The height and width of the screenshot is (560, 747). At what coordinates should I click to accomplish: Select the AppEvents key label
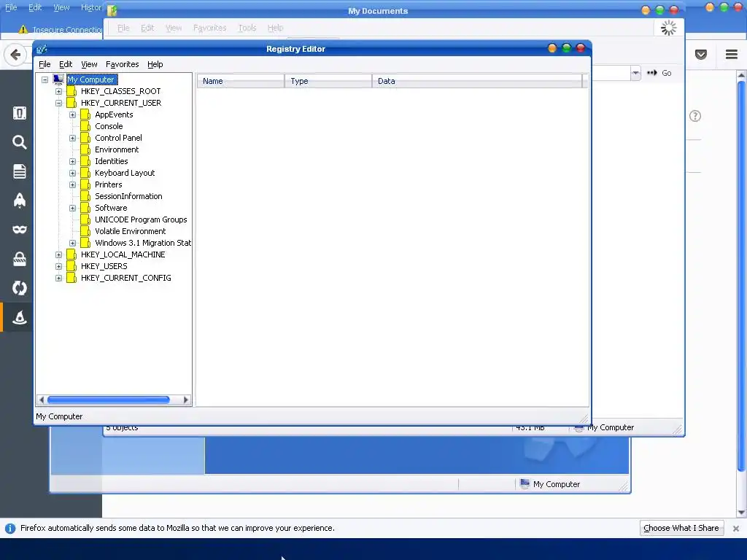pos(114,114)
